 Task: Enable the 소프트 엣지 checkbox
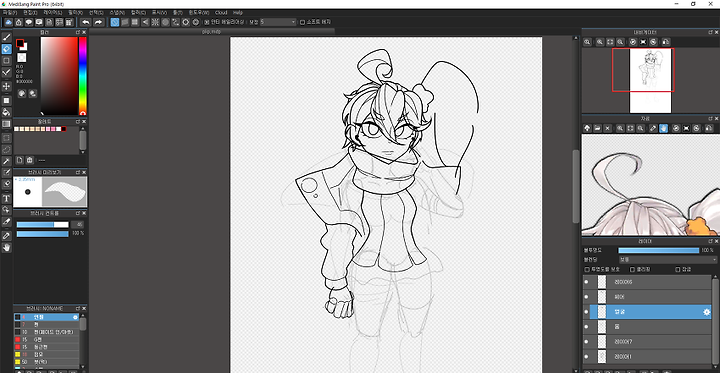point(302,22)
